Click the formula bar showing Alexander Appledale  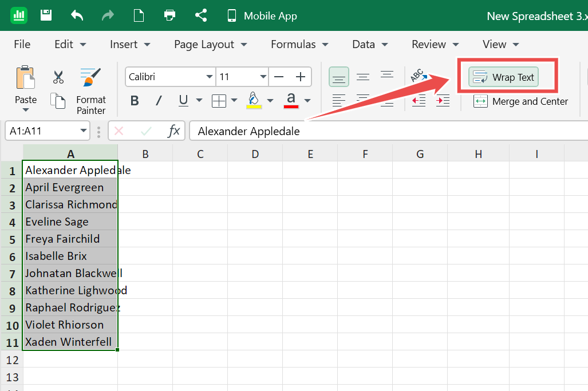click(389, 131)
